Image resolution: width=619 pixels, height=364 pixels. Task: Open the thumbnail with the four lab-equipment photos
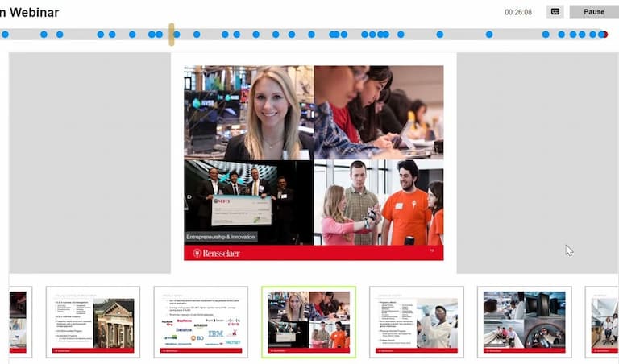click(x=524, y=322)
